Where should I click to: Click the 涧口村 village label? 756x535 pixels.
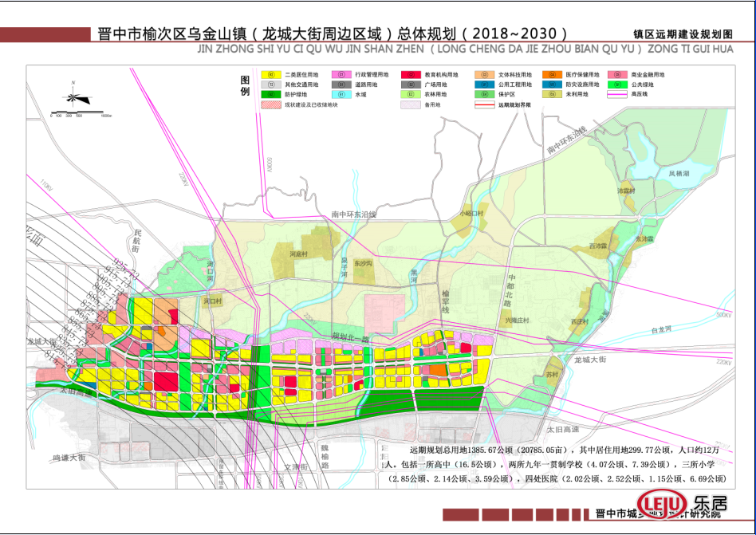212,301
